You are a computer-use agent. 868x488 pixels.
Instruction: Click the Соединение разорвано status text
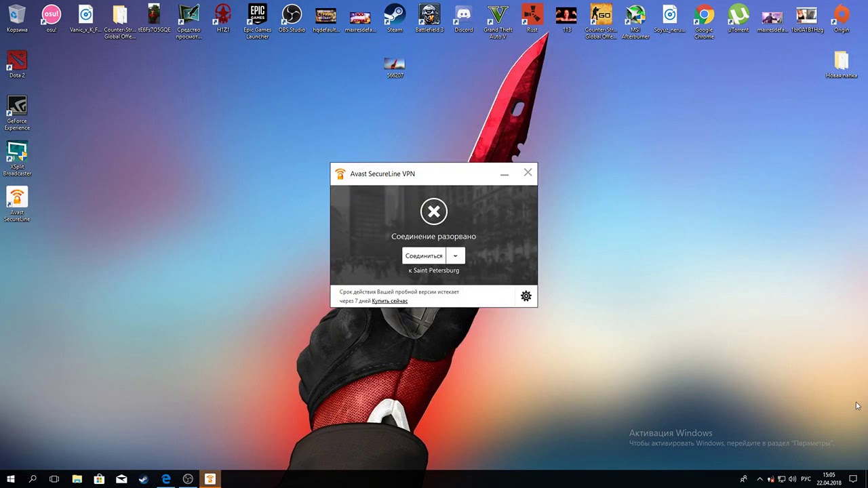coord(434,237)
